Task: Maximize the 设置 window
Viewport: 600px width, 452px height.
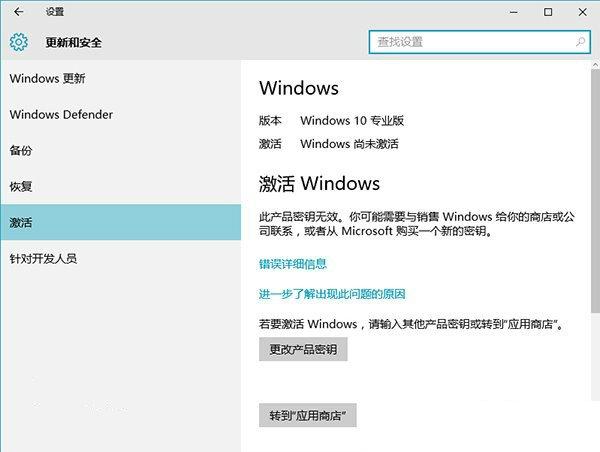Action: click(548, 12)
